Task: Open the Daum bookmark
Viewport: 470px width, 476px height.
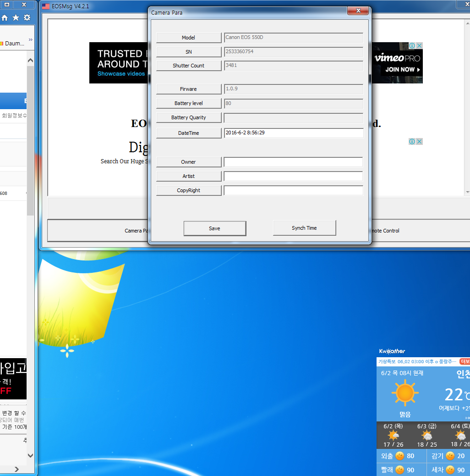Action: pyautogui.click(x=13, y=44)
